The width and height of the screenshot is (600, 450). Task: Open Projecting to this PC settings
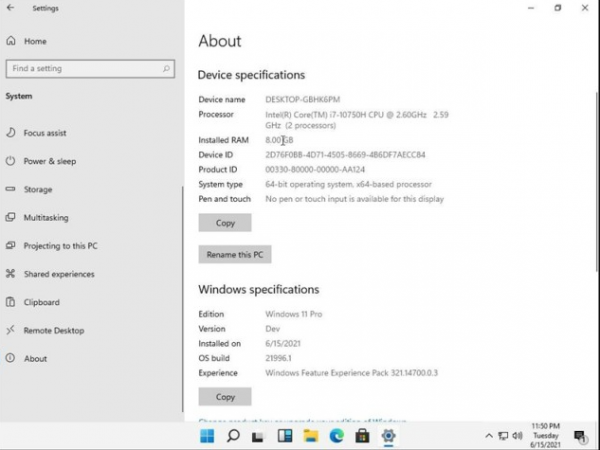coord(52,246)
